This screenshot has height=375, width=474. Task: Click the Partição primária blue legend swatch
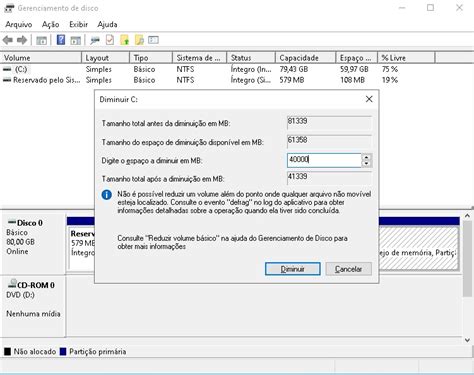point(63,352)
